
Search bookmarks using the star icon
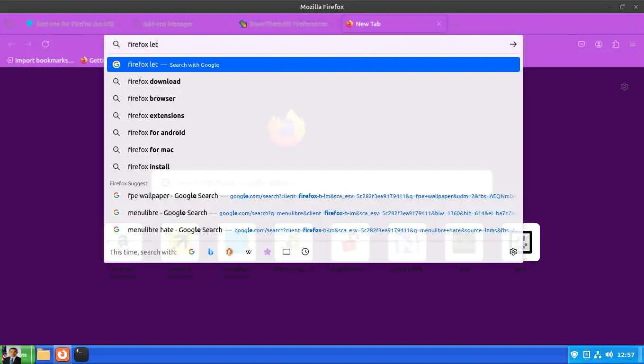[x=268, y=252]
